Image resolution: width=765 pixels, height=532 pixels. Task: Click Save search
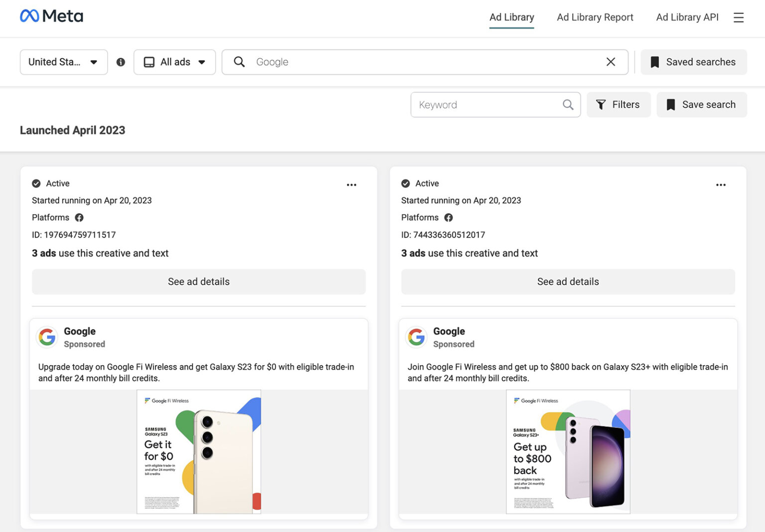(701, 105)
